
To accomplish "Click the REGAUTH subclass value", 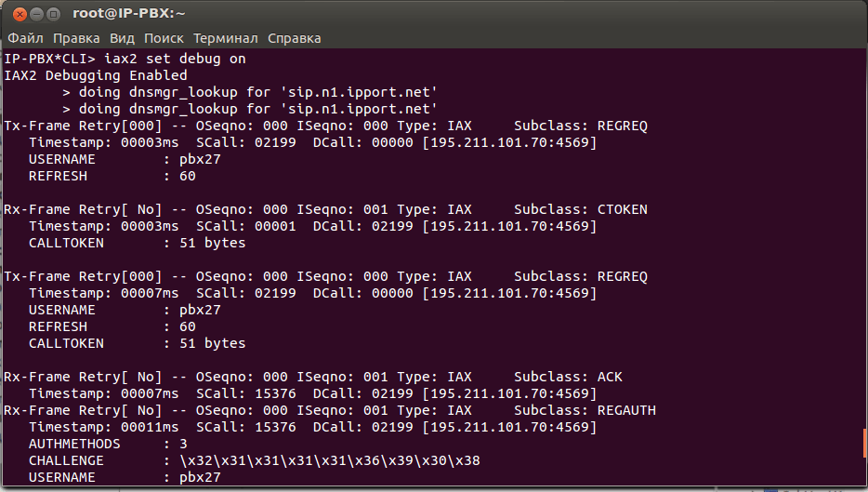I will click(x=626, y=410).
